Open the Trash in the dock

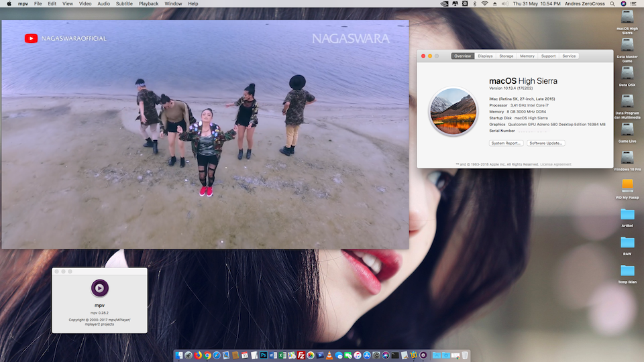(x=464, y=355)
